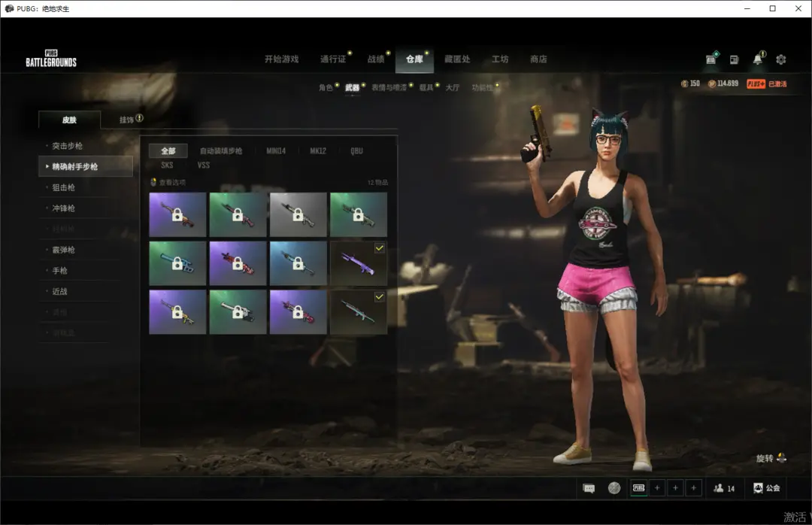Select the locked yellow gun on purple background
Screen dimensions: 812x525
177,312
